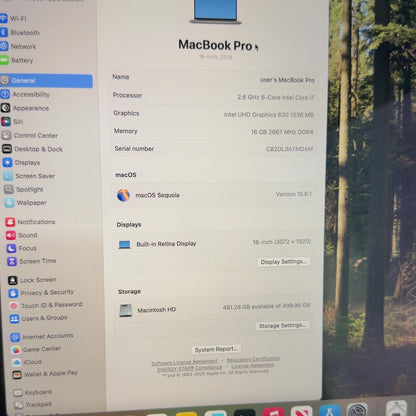Click the serial number value
416x416 pixels.
click(x=289, y=149)
